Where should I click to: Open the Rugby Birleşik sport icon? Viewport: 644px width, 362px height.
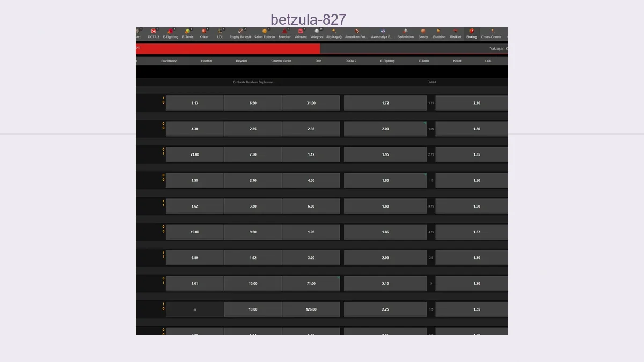point(240,32)
